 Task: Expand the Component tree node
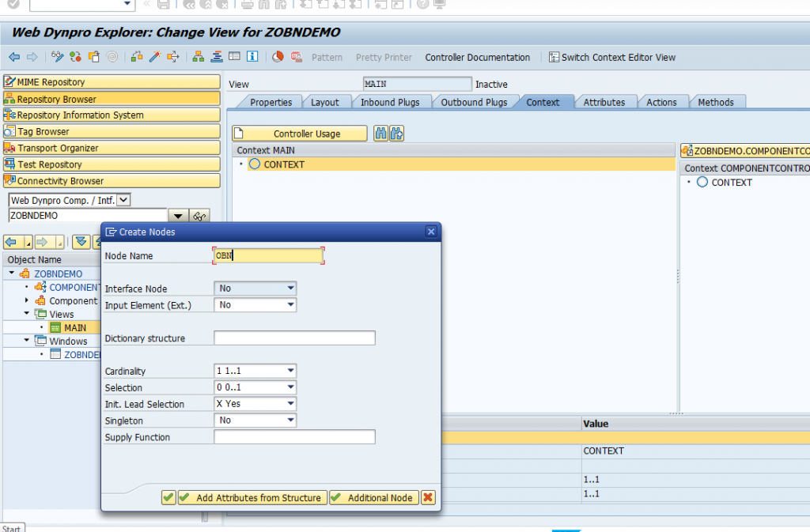coord(27,300)
